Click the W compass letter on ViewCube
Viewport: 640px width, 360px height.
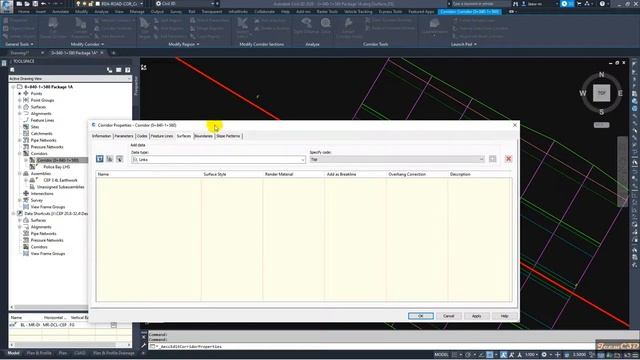[582, 93]
